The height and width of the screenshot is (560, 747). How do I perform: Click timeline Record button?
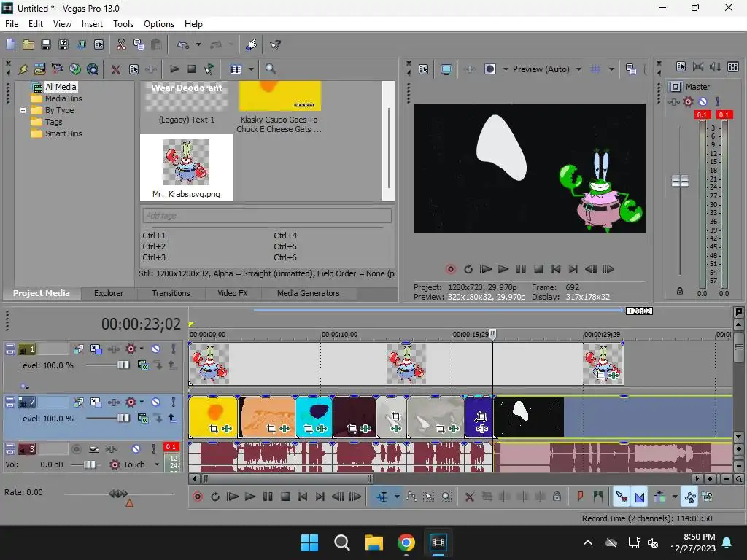(197, 497)
